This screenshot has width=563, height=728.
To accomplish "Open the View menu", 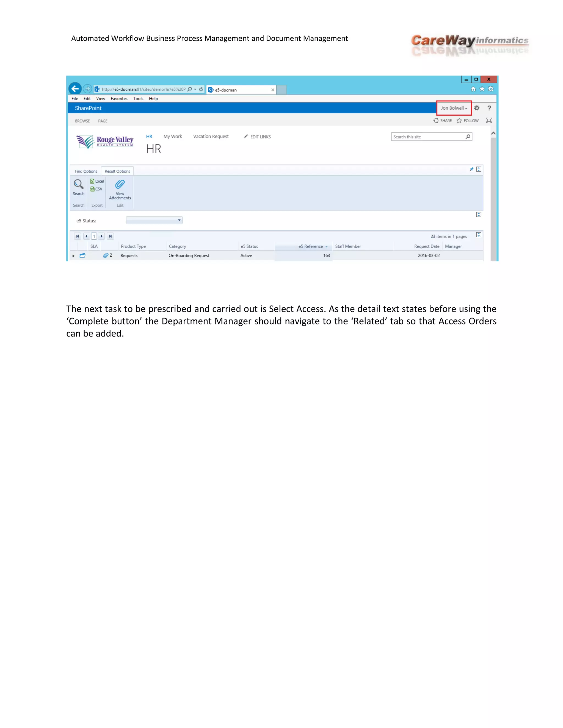I will point(101,99).
